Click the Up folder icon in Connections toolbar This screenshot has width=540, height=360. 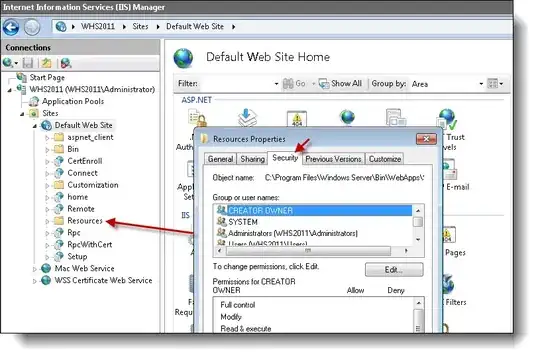(x=46, y=63)
